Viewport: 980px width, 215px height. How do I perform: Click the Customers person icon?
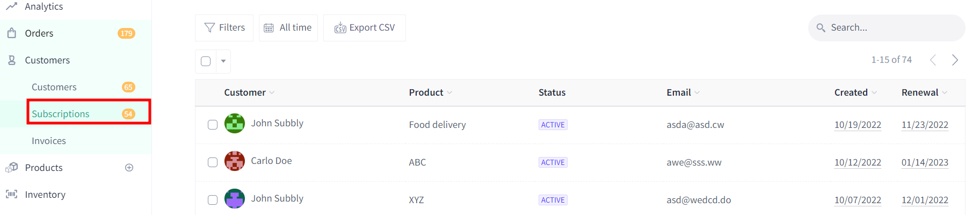(x=11, y=60)
